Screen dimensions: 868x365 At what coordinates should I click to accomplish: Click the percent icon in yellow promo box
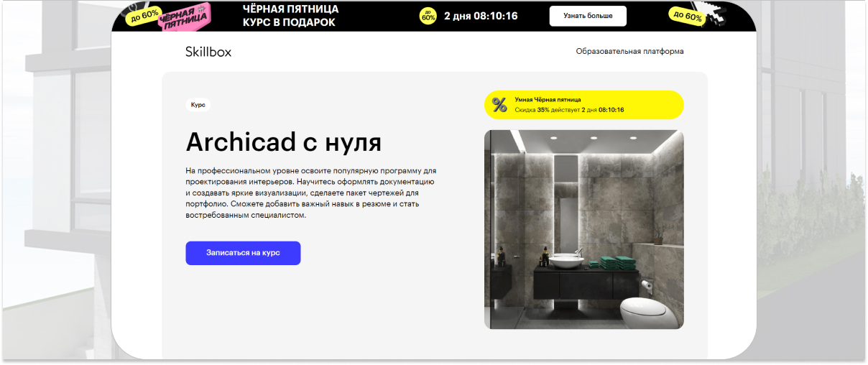(499, 105)
